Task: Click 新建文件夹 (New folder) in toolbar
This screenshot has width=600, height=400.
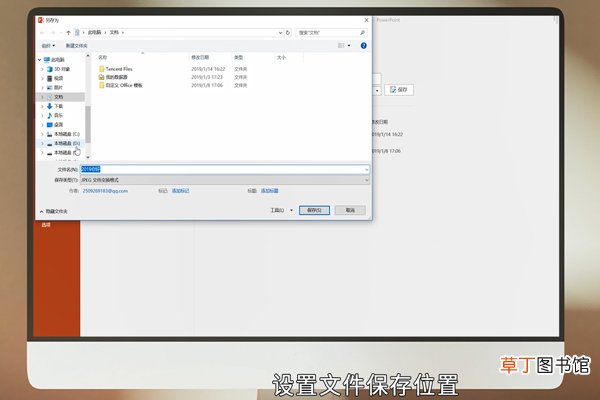Action: pos(77,46)
